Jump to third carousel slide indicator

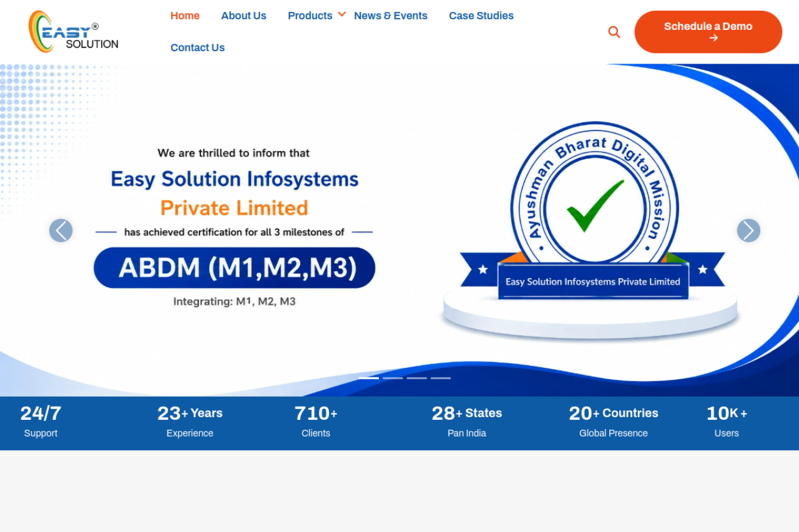[x=417, y=378]
